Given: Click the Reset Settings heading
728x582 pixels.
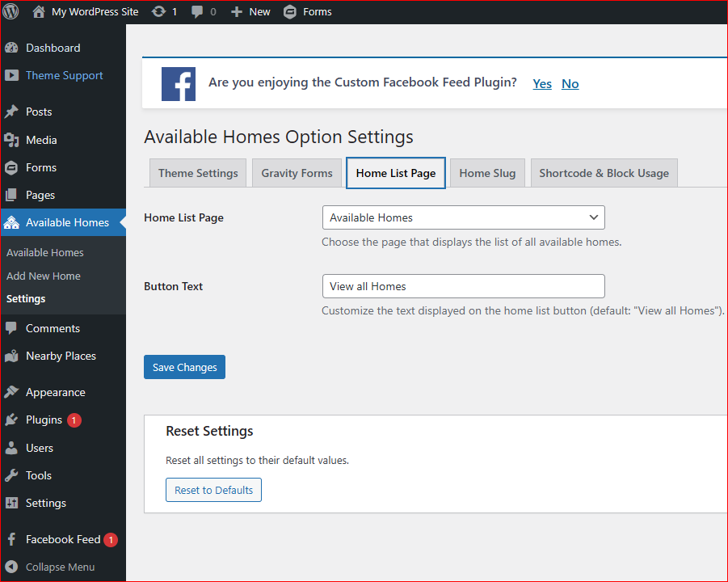Looking at the screenshot, I should (209, 431).
